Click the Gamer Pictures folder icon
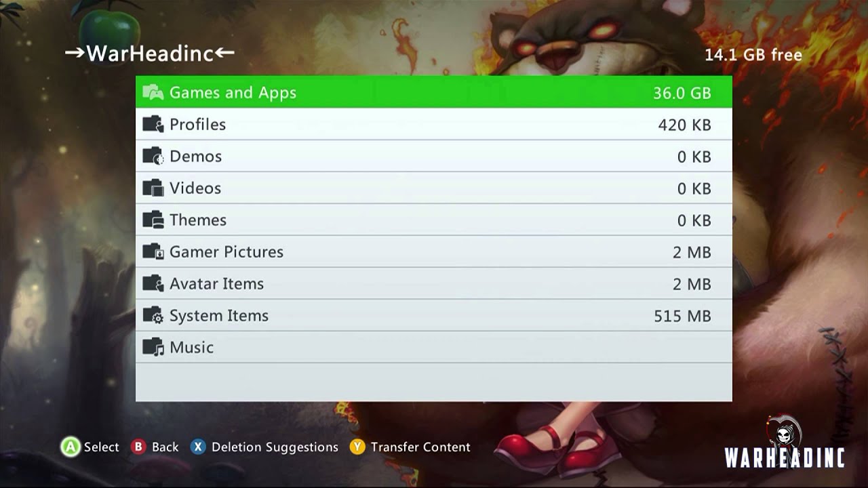 pyautogui.click(x=153, y=252)
